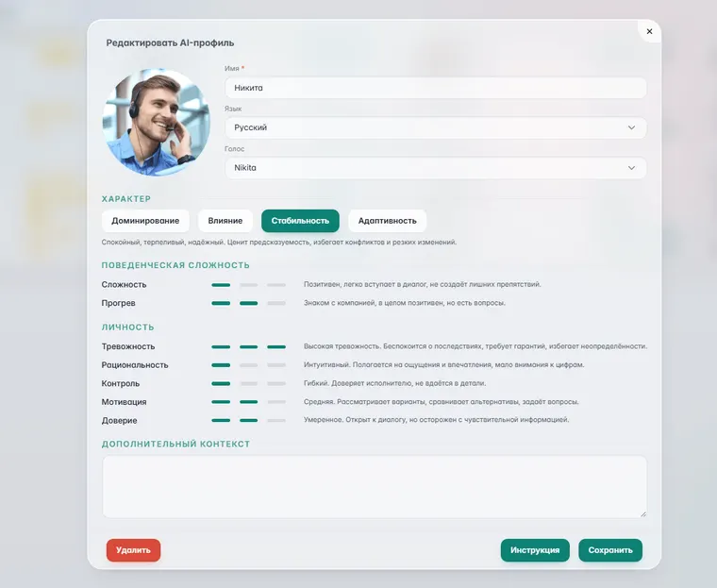
Task: Set Сложность to the third level segment
Action: pyautogui.click(x=276, y=285)
